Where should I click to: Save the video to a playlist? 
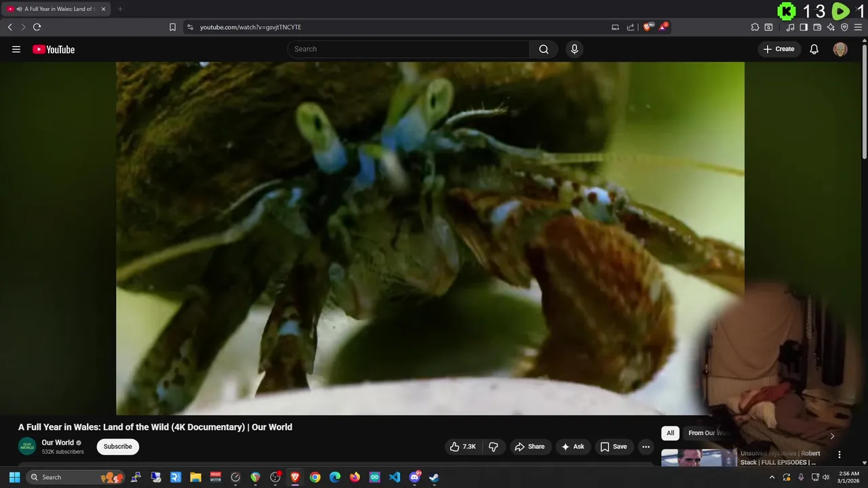(x=614, y=447)
